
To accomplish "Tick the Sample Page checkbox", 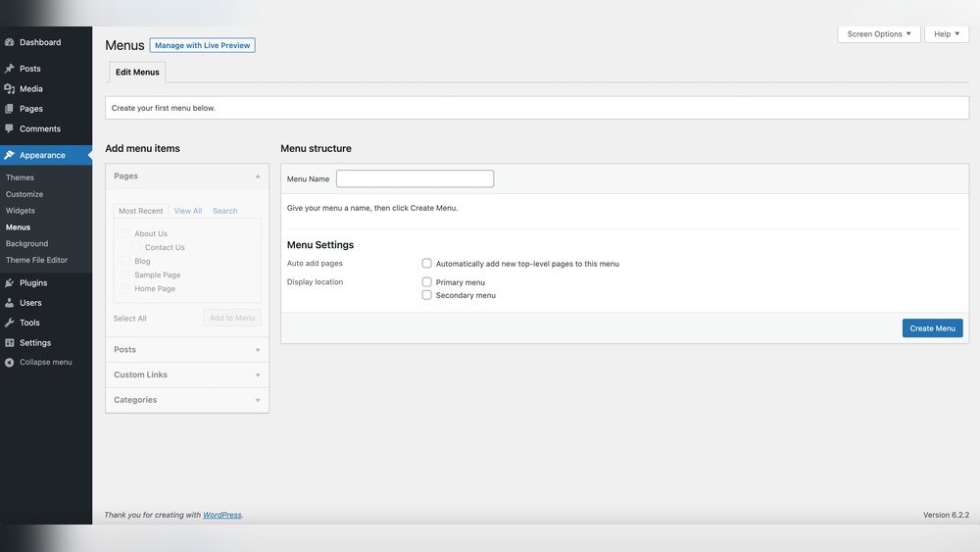I will coord(125,275).
